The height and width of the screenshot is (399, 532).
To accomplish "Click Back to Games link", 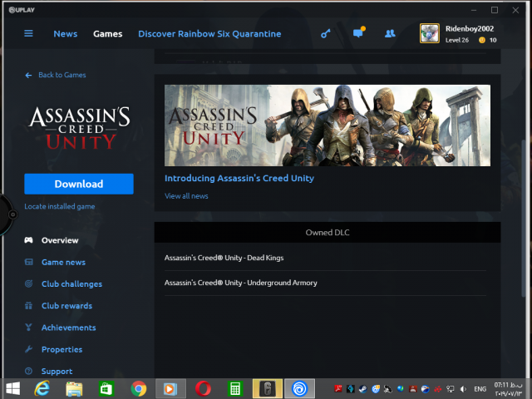I will [62, 75].
